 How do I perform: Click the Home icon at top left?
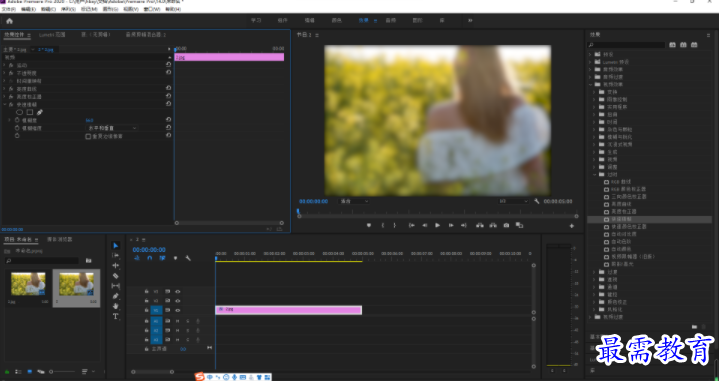pos(9,21)
